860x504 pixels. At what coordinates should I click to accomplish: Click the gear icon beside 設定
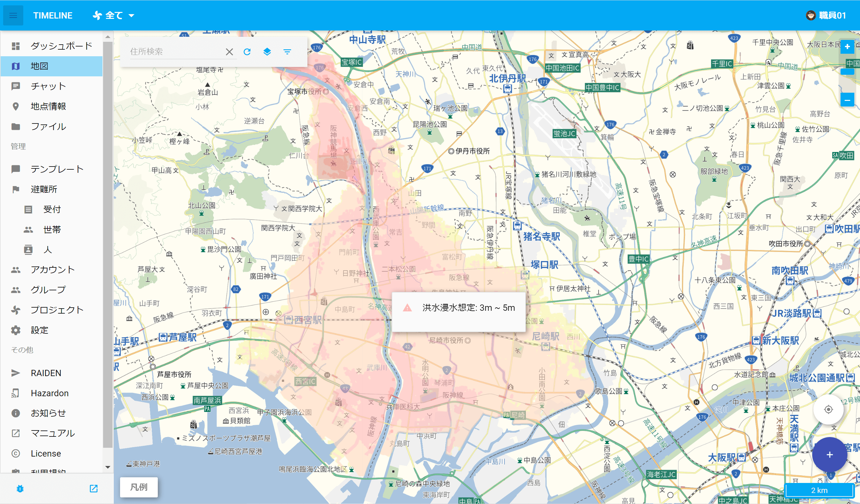coord(16,330)
